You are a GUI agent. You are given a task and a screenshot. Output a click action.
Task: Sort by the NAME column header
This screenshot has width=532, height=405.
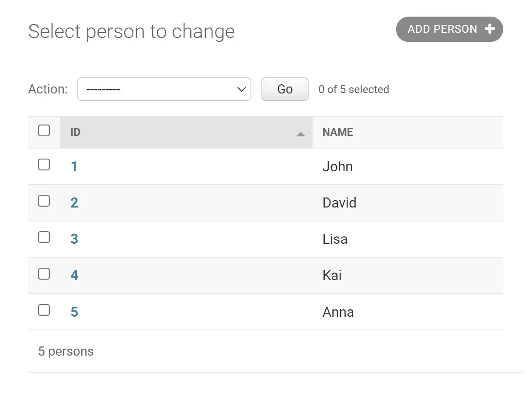[337, 132]
